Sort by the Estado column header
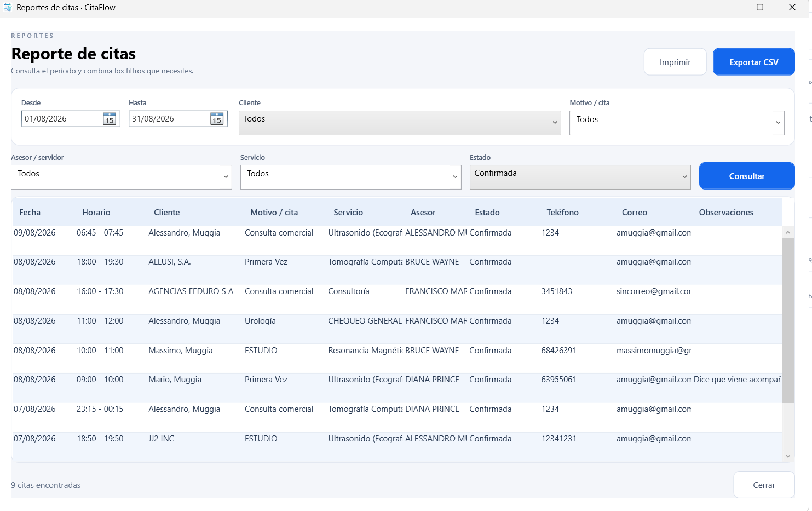This screenshot has height=511, width=812. [487, 213]
